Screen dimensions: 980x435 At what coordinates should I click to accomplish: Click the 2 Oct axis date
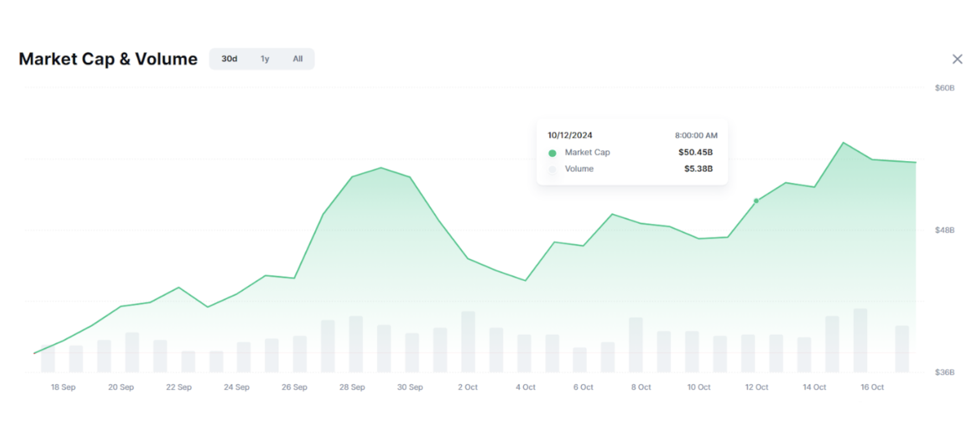[x=468, y=387]
